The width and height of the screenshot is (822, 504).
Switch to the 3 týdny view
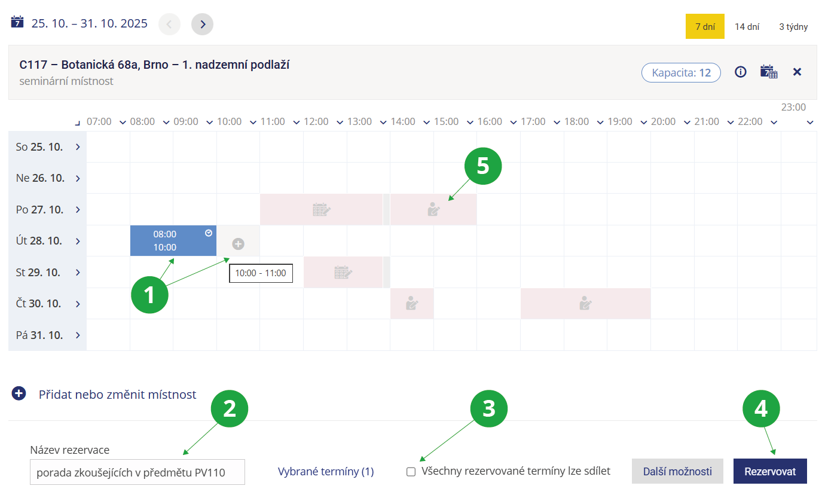[793, 27]
